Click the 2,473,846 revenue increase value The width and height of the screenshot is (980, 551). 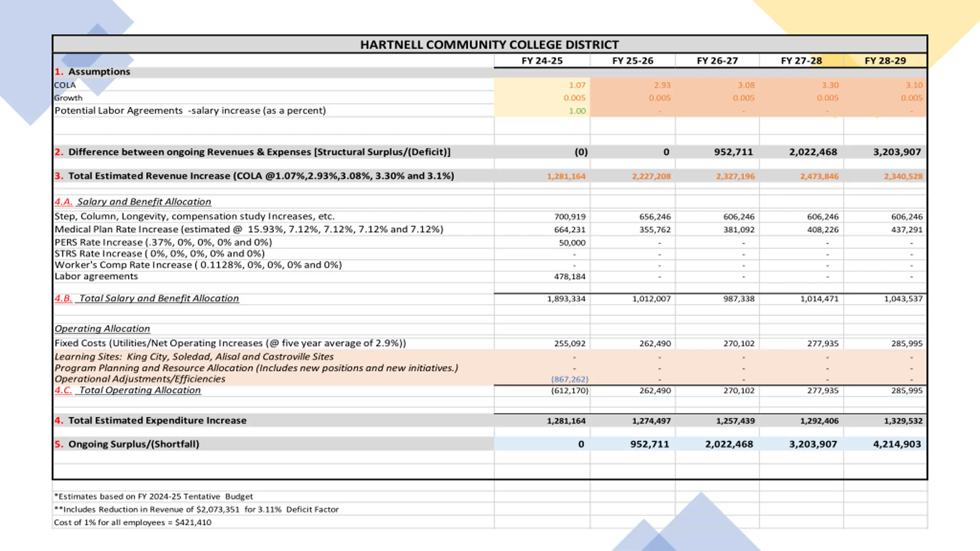point(819,176)
